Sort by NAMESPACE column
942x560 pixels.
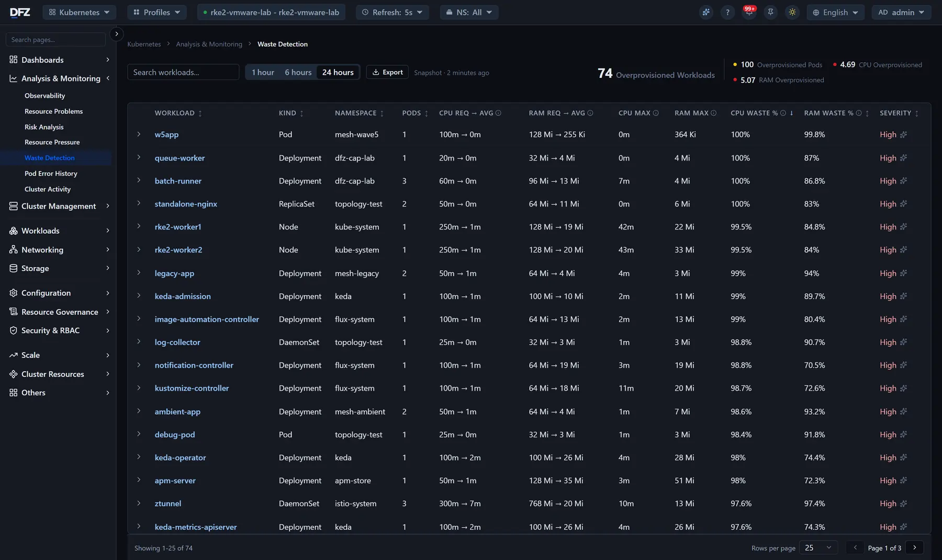(360, 113)
